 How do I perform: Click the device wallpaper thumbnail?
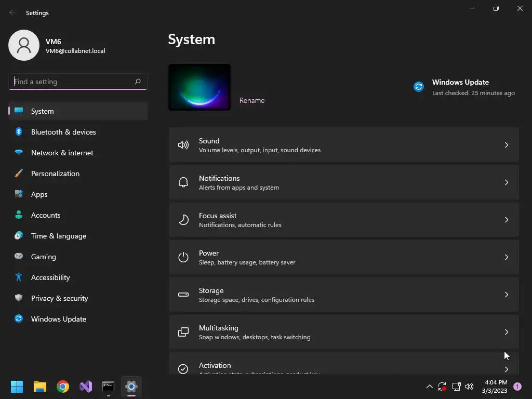pyautogui.click(x=199, y=87)
